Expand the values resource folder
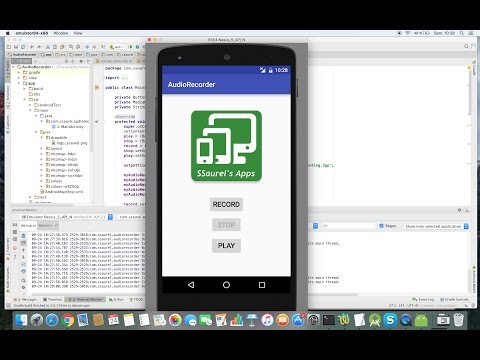480x360 pixels. 42,181
